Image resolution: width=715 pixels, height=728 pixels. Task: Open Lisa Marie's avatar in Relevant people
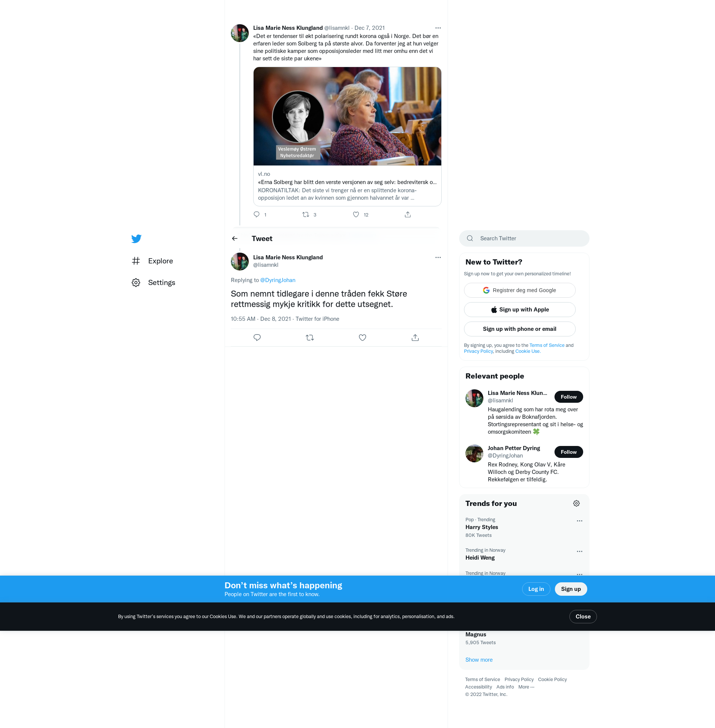(474, 399)
